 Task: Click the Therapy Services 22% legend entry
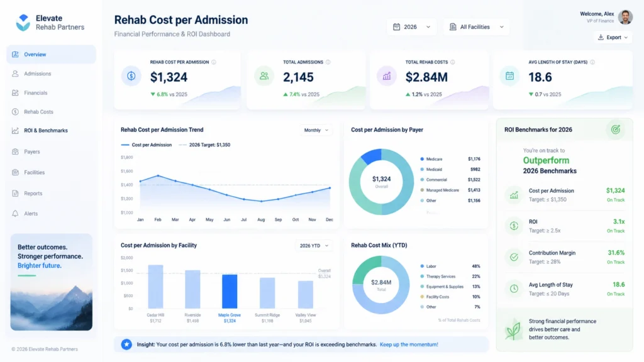point(450,277)
